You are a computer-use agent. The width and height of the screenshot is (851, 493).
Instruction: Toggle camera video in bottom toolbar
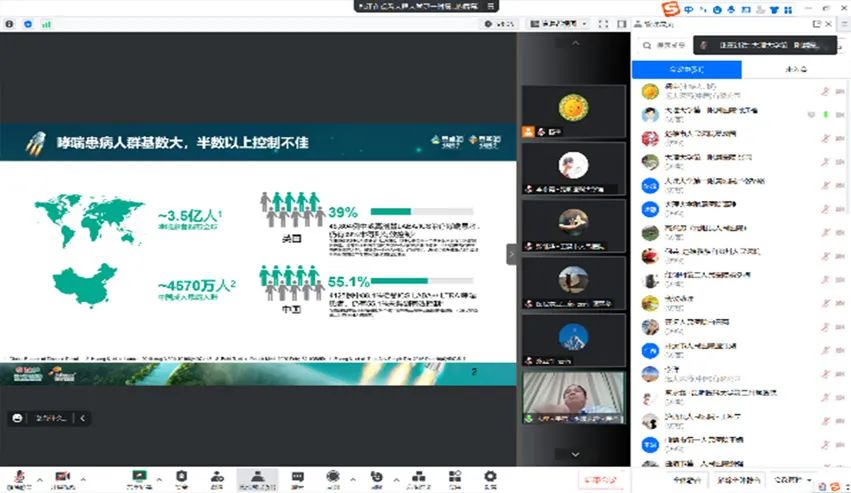(62, 477)
